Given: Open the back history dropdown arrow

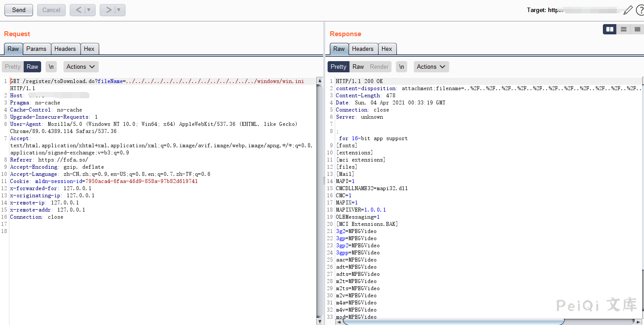Looking at the screenshot, I should (x=89, y=10).
